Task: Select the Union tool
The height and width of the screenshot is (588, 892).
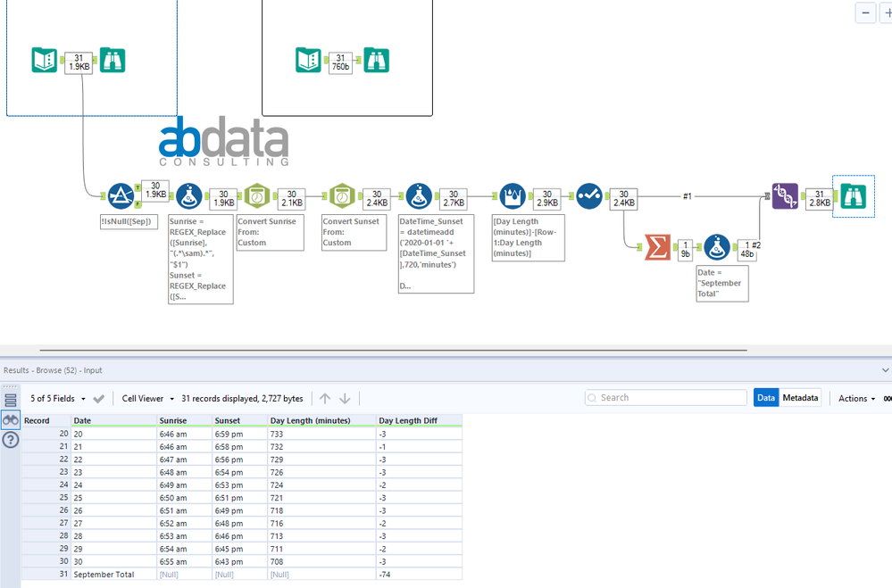Action: coord(785,196)
